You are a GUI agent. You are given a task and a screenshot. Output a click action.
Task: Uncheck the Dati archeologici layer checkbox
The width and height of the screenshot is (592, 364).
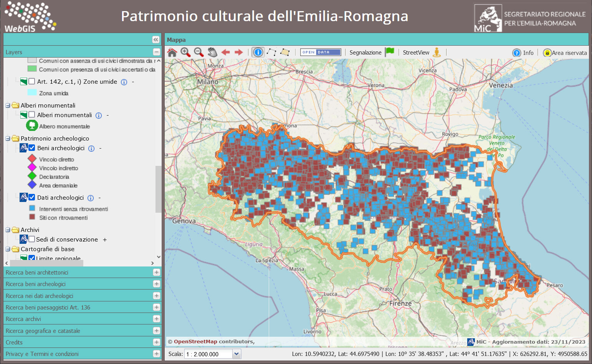(x=32, y=198)
